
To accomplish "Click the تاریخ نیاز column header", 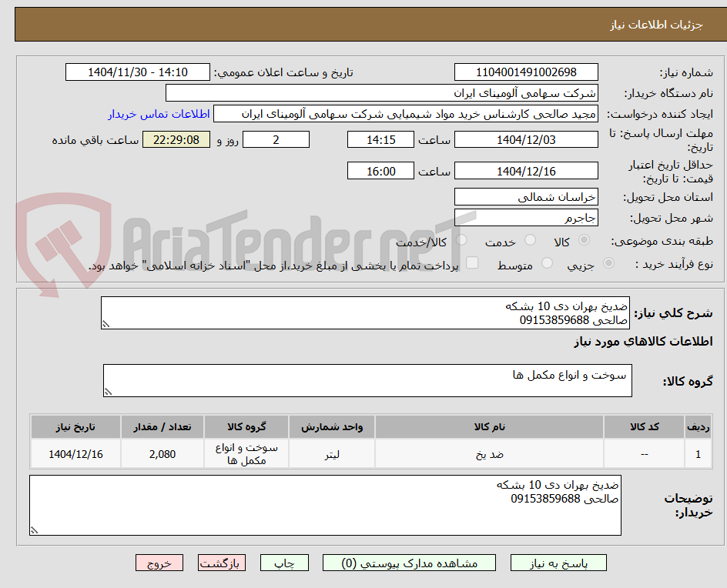I will [x=75, y=426].
